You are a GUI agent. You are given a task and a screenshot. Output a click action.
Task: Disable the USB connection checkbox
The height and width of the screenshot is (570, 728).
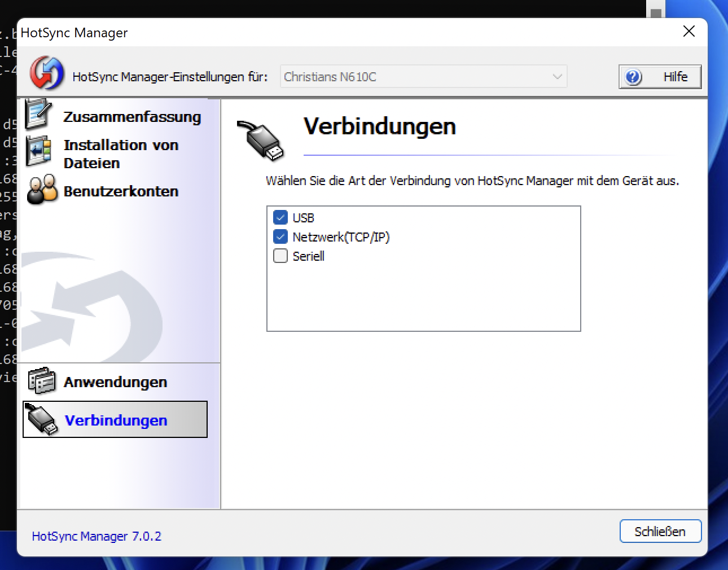280,217
